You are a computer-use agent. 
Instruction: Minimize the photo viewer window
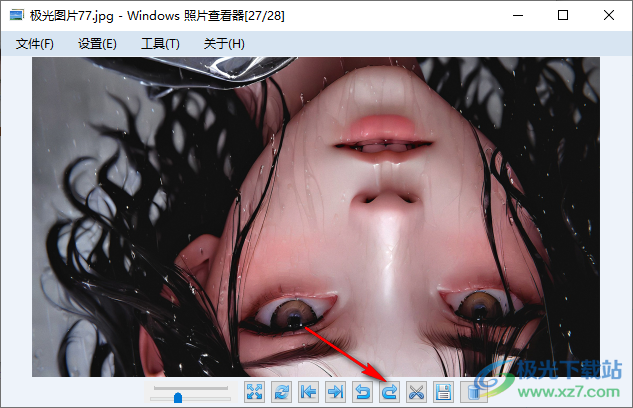[518, 16]
